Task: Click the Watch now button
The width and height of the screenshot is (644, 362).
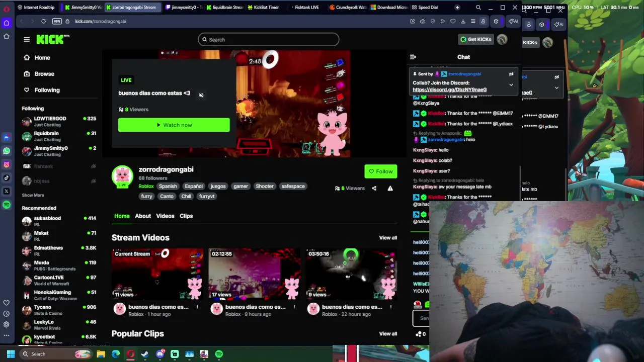Action: point(174,125)
